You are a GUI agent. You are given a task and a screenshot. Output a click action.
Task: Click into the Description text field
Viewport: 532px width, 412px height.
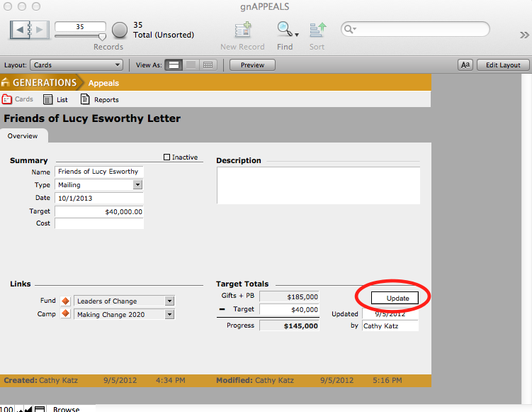[x=318, y=185]
